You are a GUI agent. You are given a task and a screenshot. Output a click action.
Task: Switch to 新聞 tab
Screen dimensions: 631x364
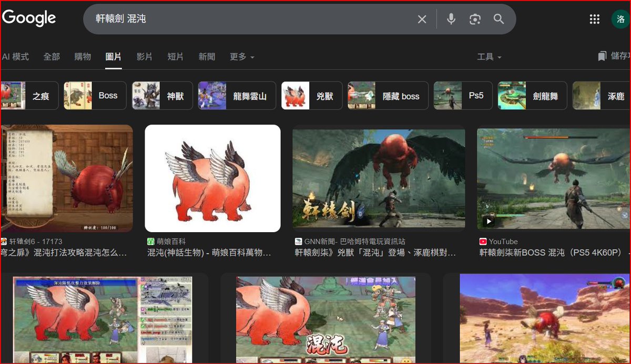(x=207, y=57)
